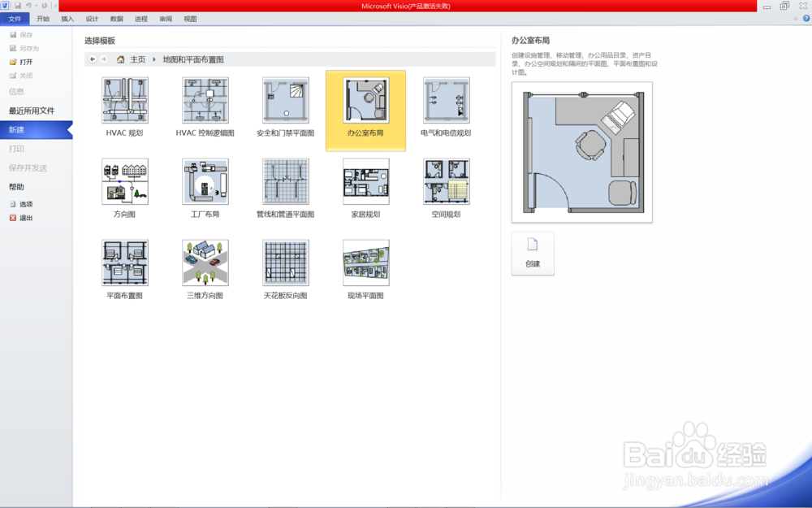812x508 pixels.
Task: Collapse the ribbon with the small arrow
Action: (x=796, y=19)
